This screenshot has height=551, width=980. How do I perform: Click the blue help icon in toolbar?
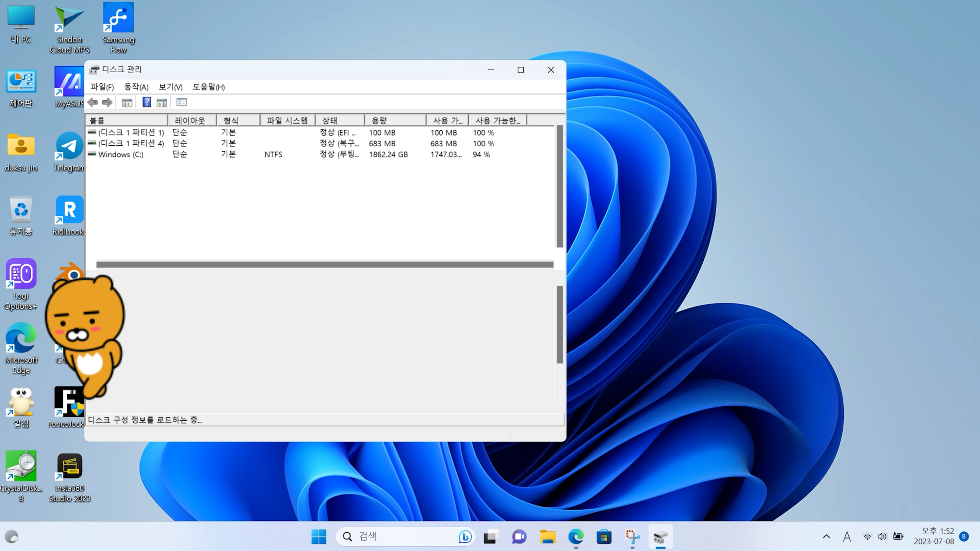[x=146, y=102]
